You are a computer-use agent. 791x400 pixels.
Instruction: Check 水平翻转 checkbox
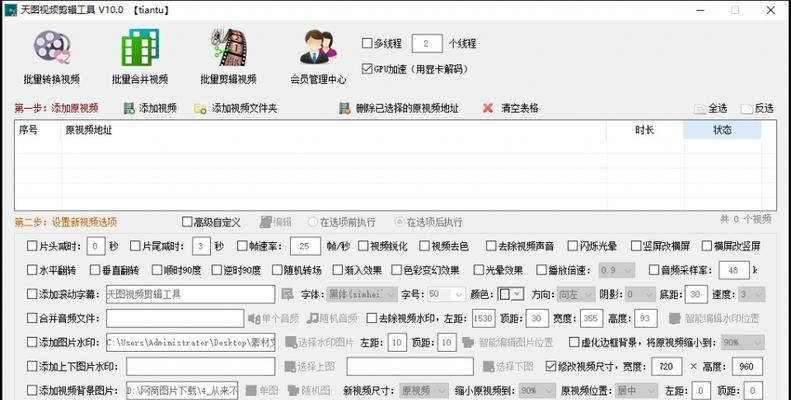(x=32, y=270)
